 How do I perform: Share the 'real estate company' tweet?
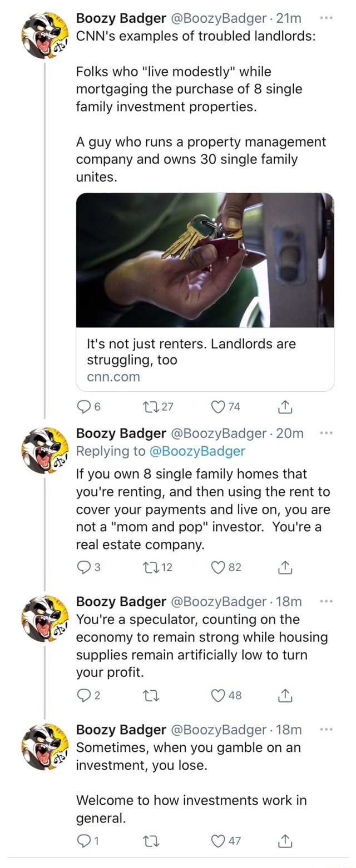(x=285, y=567)
